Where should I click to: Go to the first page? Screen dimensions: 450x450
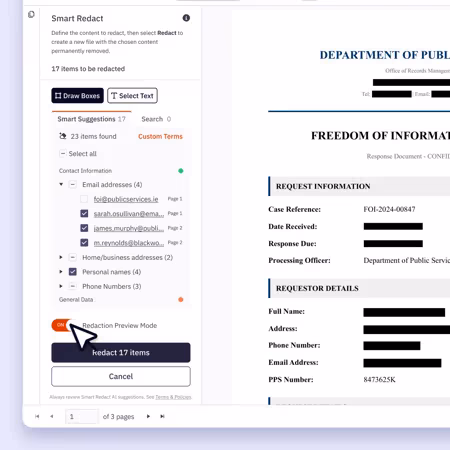pyautogui.click(x=37, y=416)
